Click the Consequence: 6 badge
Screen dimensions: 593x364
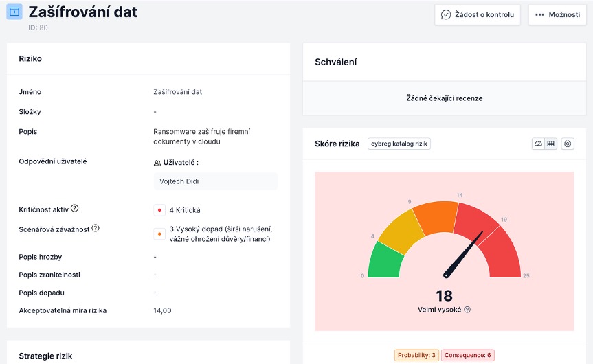pos(467,355)
